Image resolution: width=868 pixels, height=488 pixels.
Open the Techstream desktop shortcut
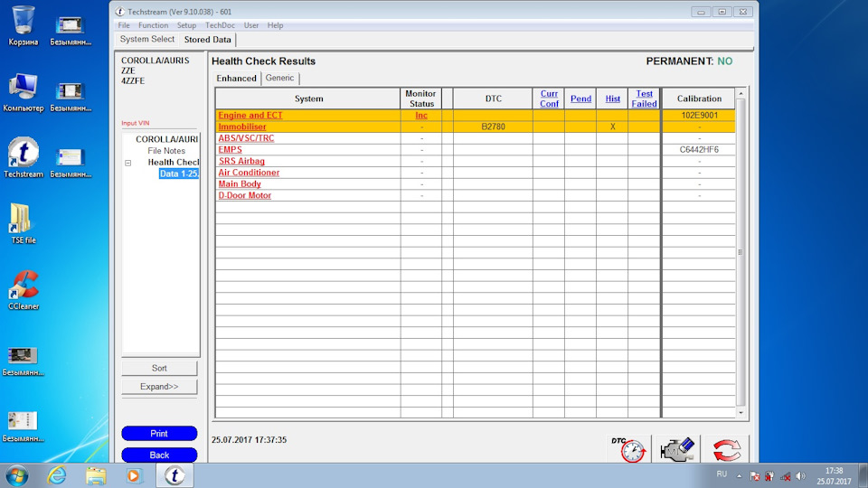point(24,157)
